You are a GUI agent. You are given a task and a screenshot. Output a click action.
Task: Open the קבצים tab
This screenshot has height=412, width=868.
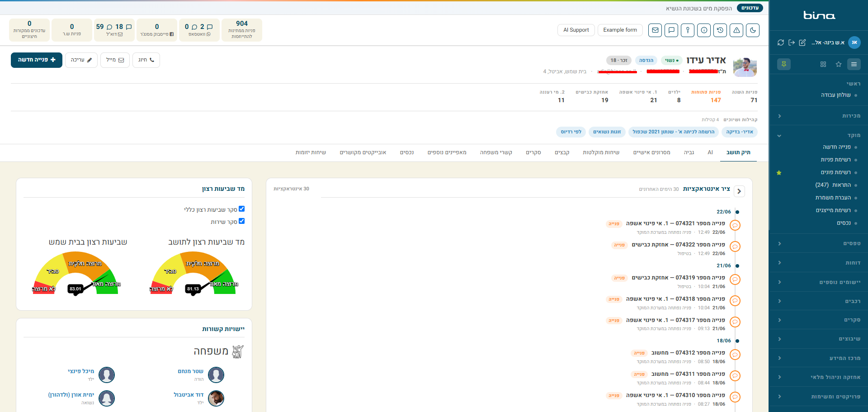click(562, 152)
